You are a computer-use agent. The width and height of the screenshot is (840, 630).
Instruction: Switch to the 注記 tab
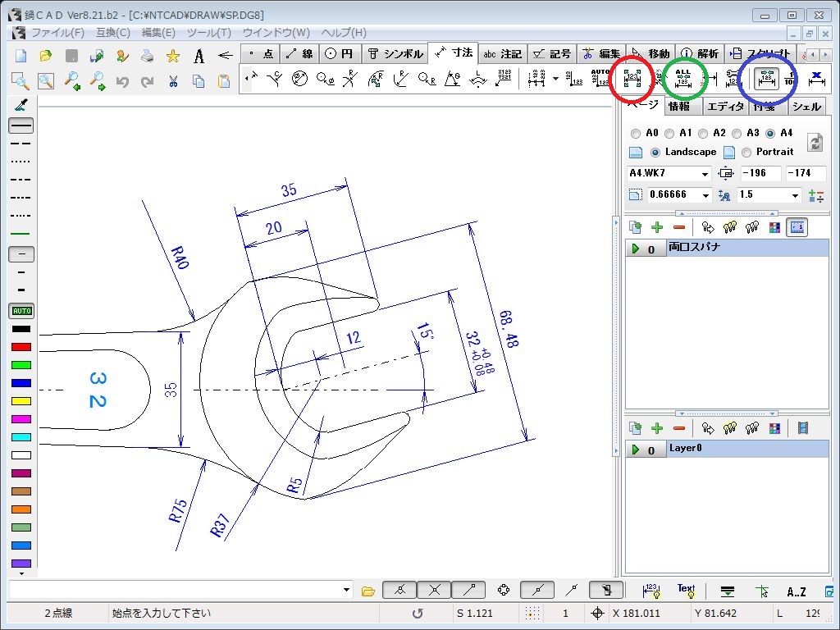(x=502, y=53)
